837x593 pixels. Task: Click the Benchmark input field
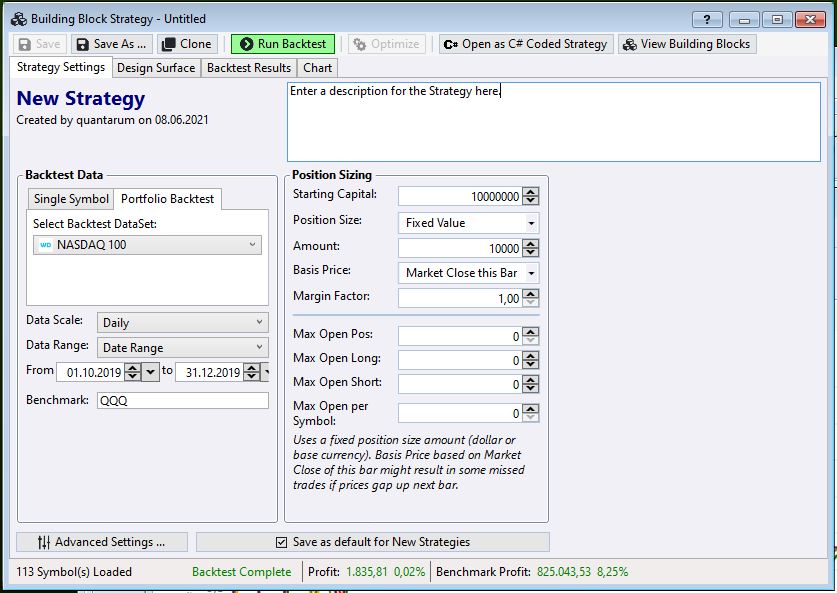182,398
